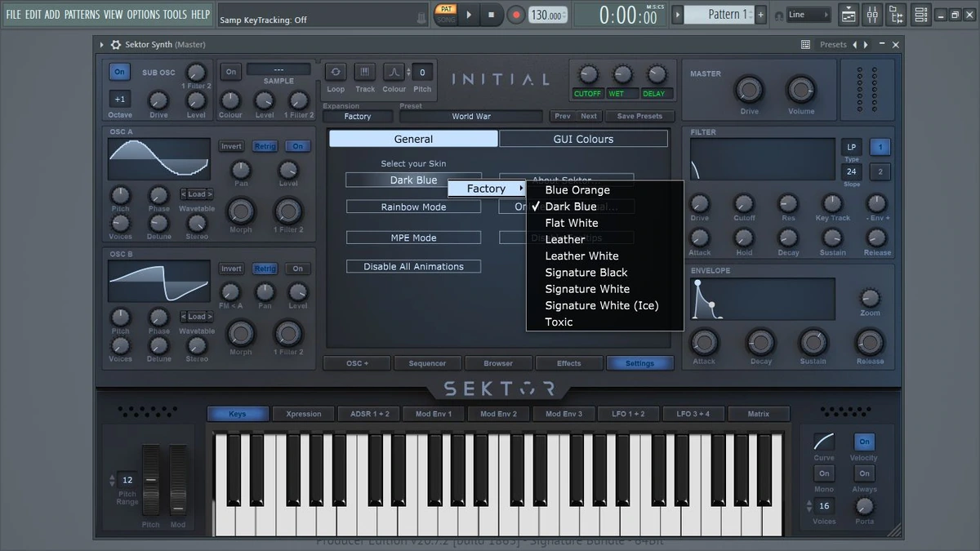Click the Filter Cutoff knob
980x551 pixels.
pyautogui.click(x=744, y=203)
